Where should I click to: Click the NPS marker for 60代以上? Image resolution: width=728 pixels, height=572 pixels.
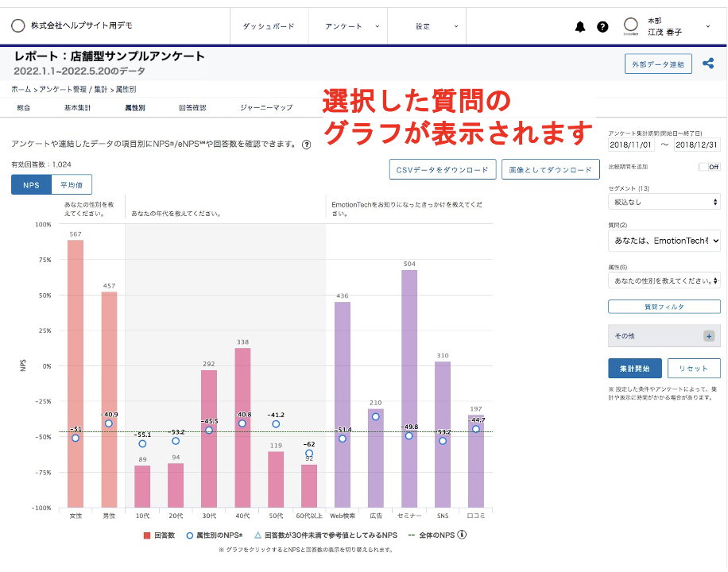click(309, 453)
